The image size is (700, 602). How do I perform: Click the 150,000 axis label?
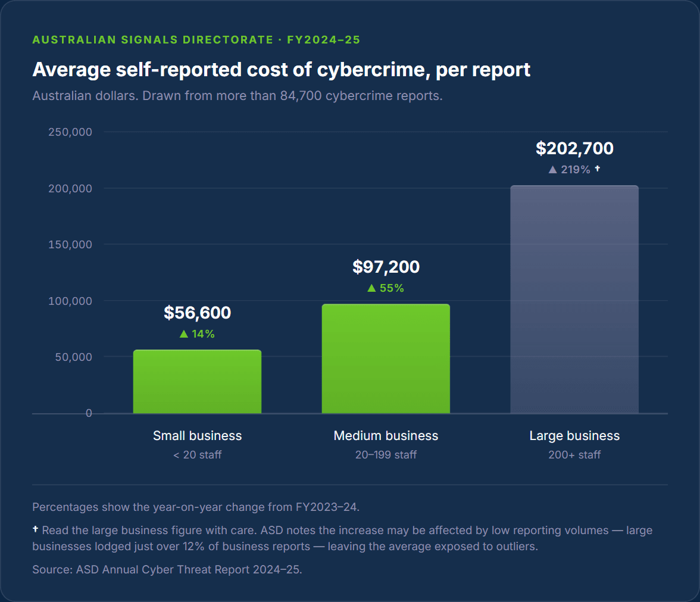click(x=70, y=244)
